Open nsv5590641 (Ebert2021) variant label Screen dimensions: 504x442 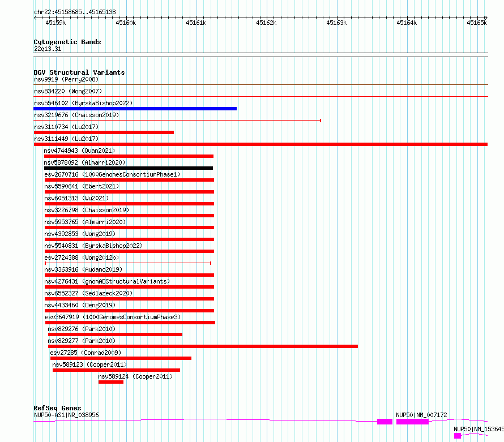[x=82, y=186]
